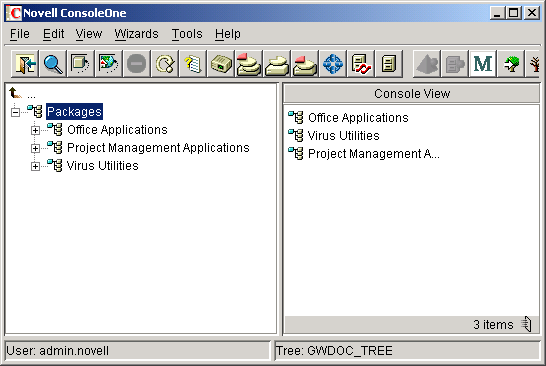Click the magnifying glass Find icon
Image resolution: width=546 pixels, height=366 pixels.
pos(53,64)
